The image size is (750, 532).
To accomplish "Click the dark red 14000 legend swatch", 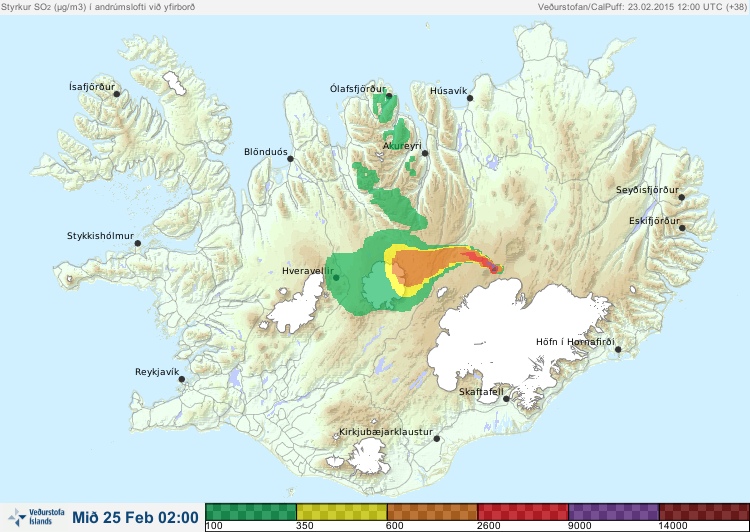I will point(704,511).
